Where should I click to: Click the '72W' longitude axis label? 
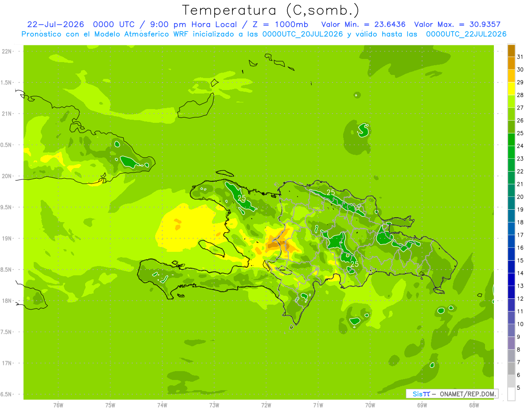tap(266, 405)
